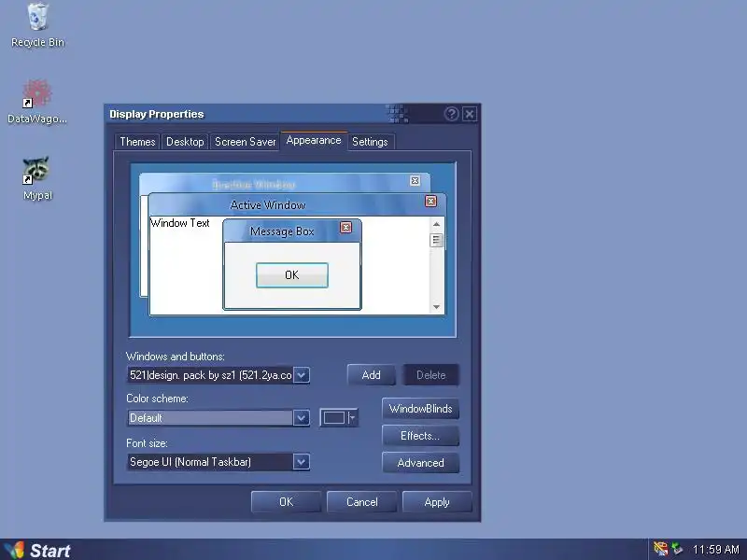Select the DataWagon desktop shortcut
The image size is (747, 560).
(37, 102)
